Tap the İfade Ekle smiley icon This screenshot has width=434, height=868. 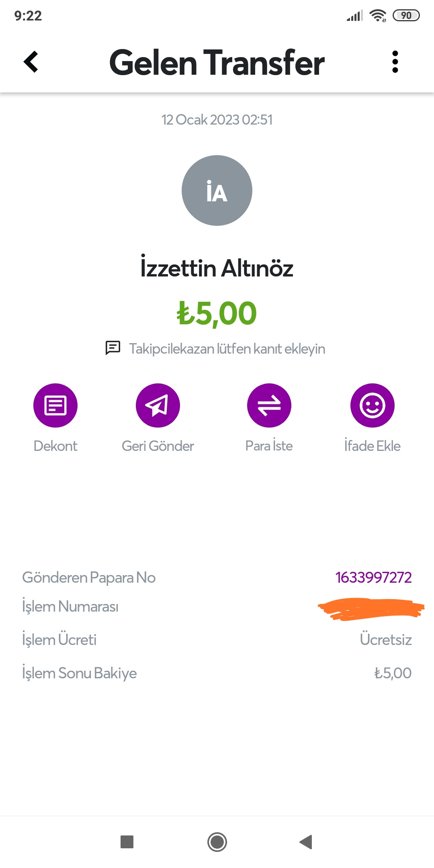point(372,405)
